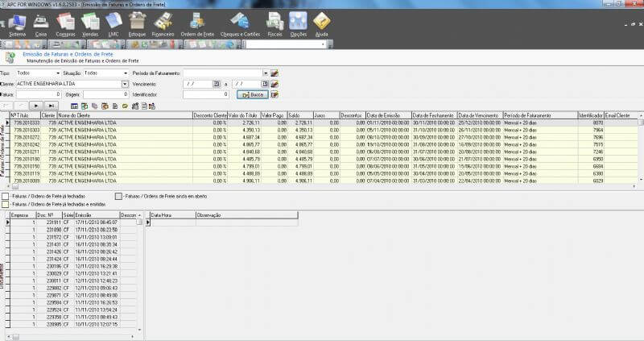
Task: Select document number 231572 row
Action: coord(73,237)
